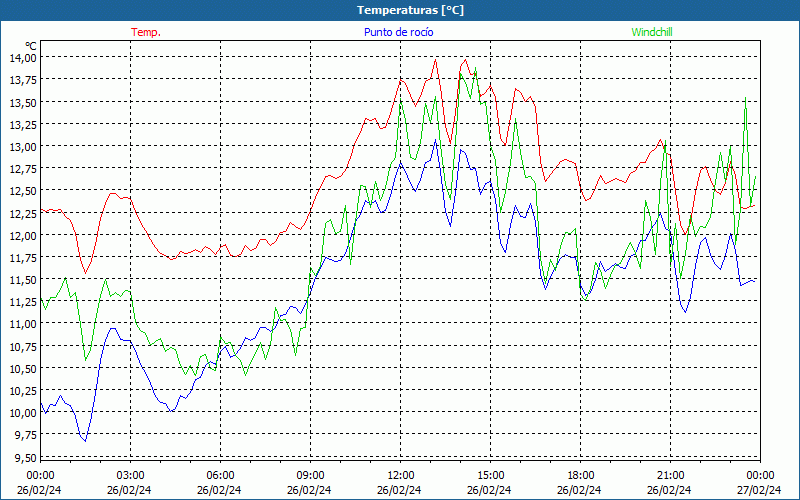Viewport: 800px width, 500px height.
Task: Click the 13,25 y-axis value
Action: tap(23, 124)
